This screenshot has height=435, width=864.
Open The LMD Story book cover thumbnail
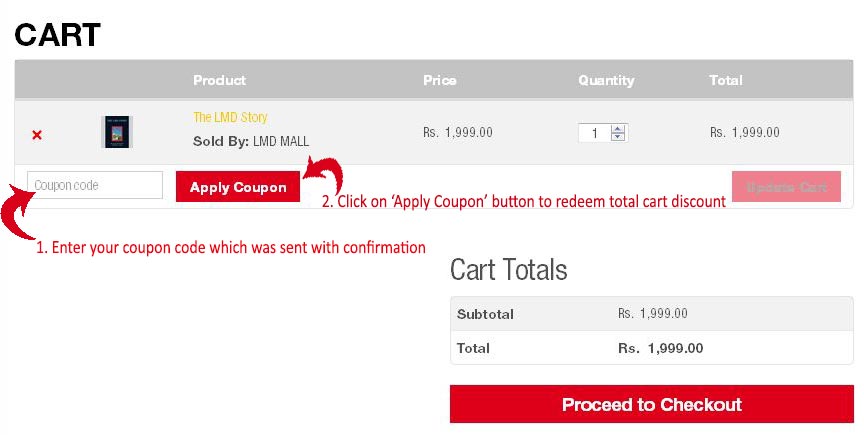tap(117, 132)
